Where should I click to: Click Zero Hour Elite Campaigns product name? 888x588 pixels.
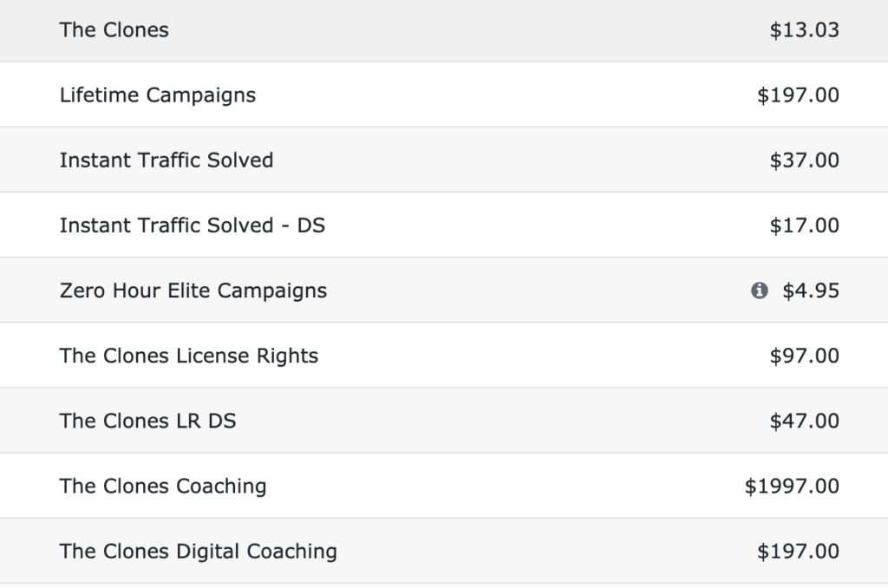coord(193,291)
